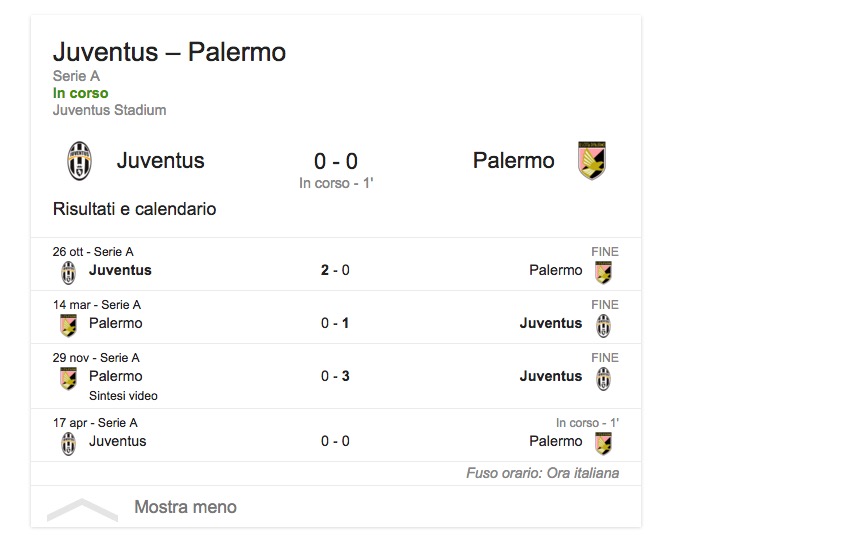
Task: Click Palermo crest in 29 nov match row
Action: [68, 378]
